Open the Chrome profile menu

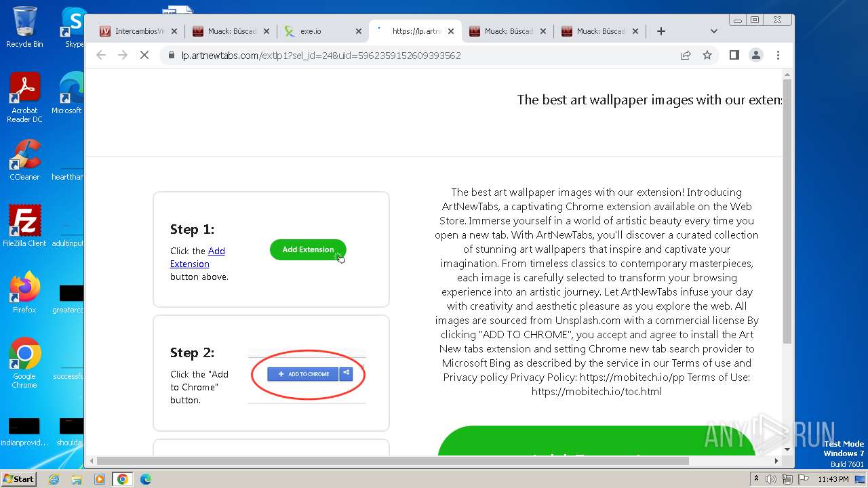[756, 56]
